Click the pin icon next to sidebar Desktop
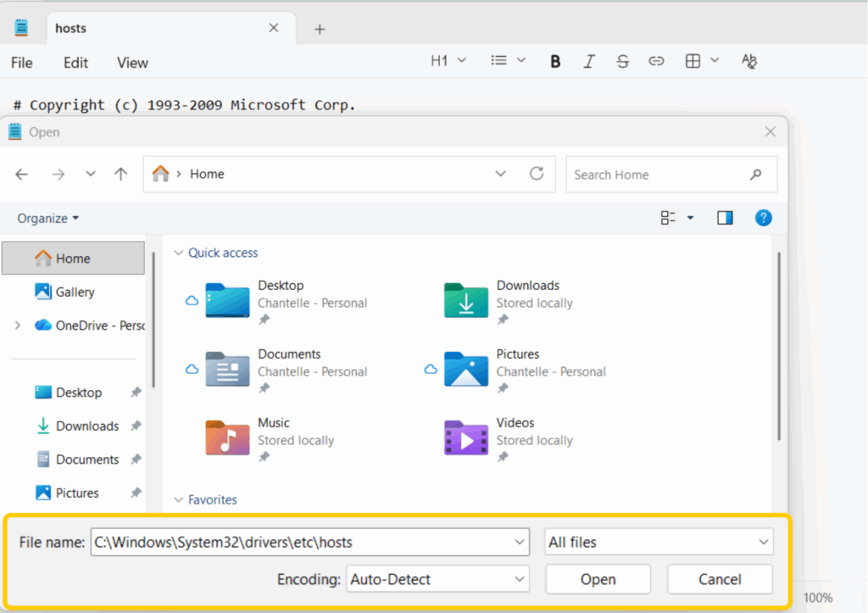Screen dimensions: 868x613 pyautogui.click(x=136, y=393)
